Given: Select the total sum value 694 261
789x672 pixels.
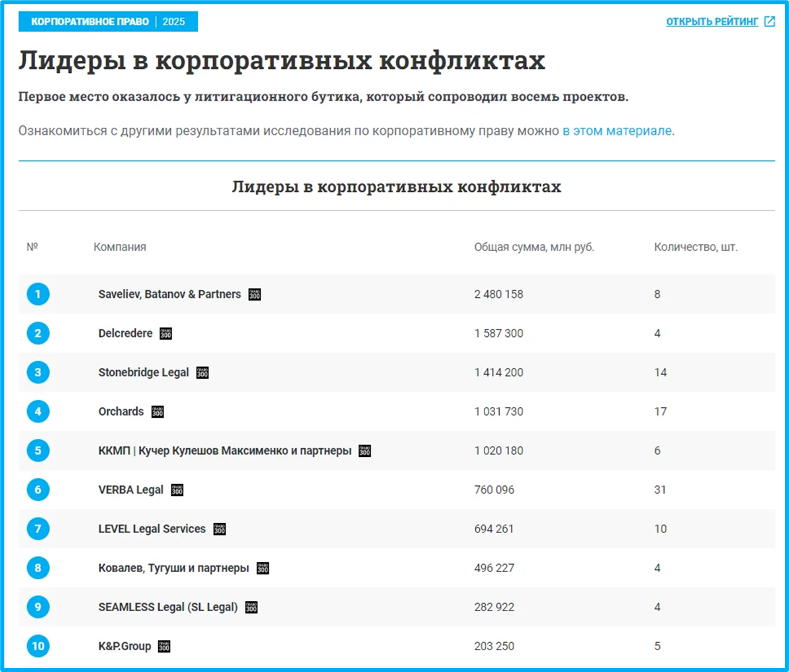Looking at the screenshot, I should (494, 528).
